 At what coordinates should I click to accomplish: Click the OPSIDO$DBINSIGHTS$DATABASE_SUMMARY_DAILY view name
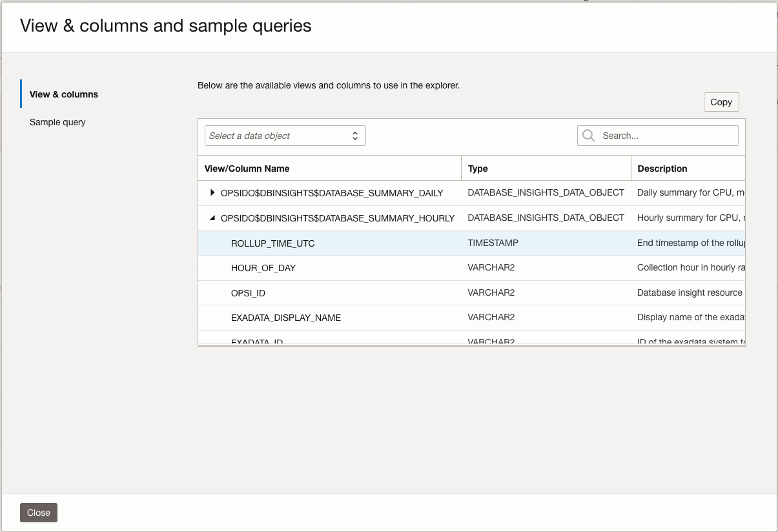pyautogui.click(x=332, y=193)
